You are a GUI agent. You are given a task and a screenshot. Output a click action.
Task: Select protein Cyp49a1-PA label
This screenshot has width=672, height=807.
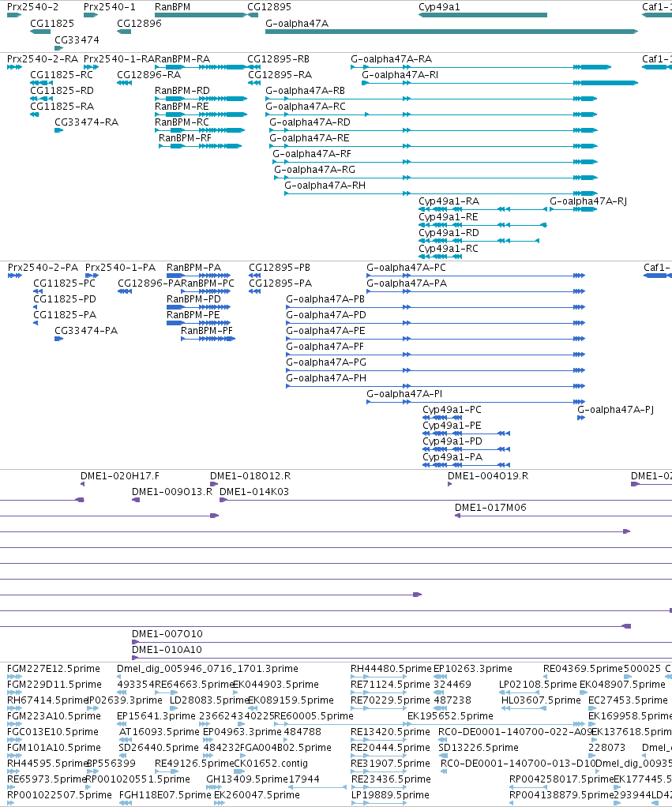(452, 457)
